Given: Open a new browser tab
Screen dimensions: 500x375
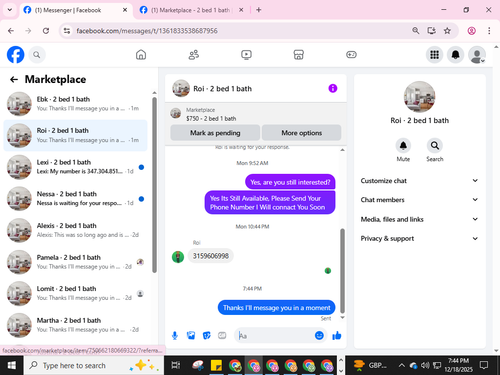Looking at the screenshot, I should (258, 10).
